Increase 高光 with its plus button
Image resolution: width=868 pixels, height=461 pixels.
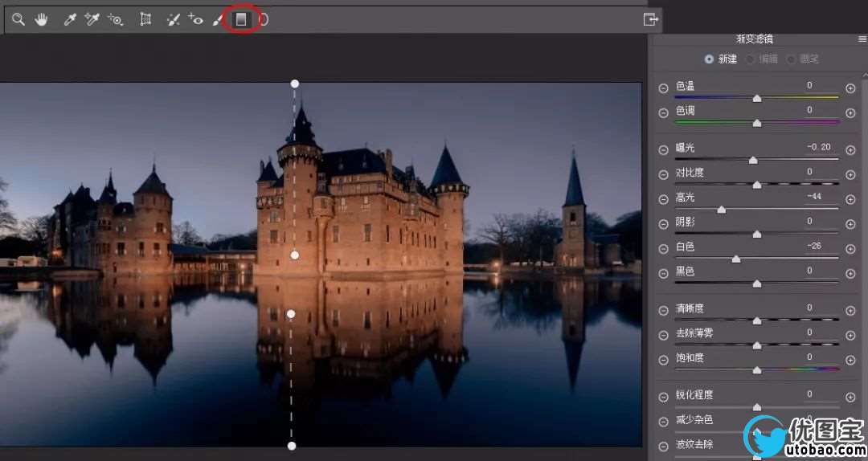(851, 199)
